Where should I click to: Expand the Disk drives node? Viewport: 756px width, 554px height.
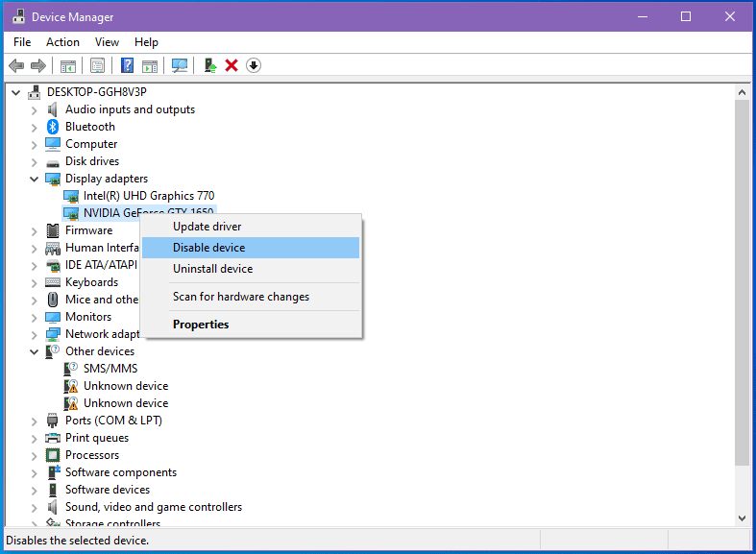click(34, 162)
